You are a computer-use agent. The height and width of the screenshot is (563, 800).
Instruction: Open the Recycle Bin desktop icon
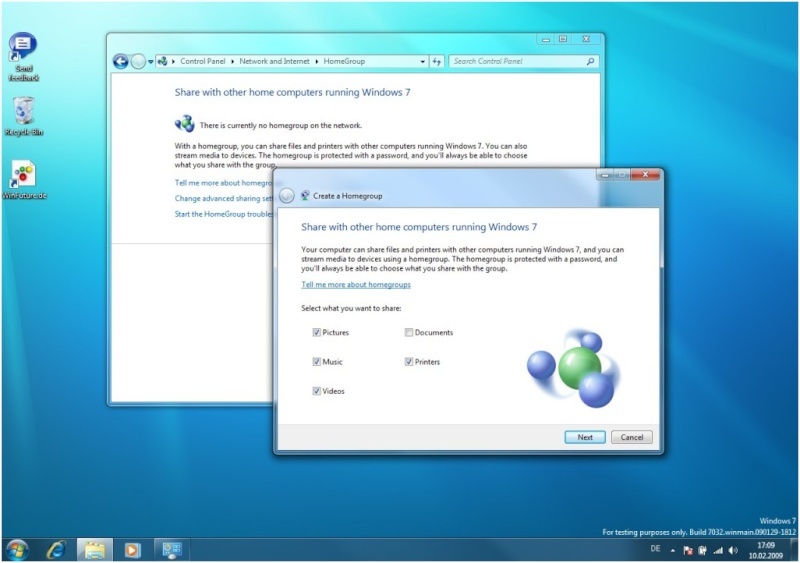click(x=23, y=116)
